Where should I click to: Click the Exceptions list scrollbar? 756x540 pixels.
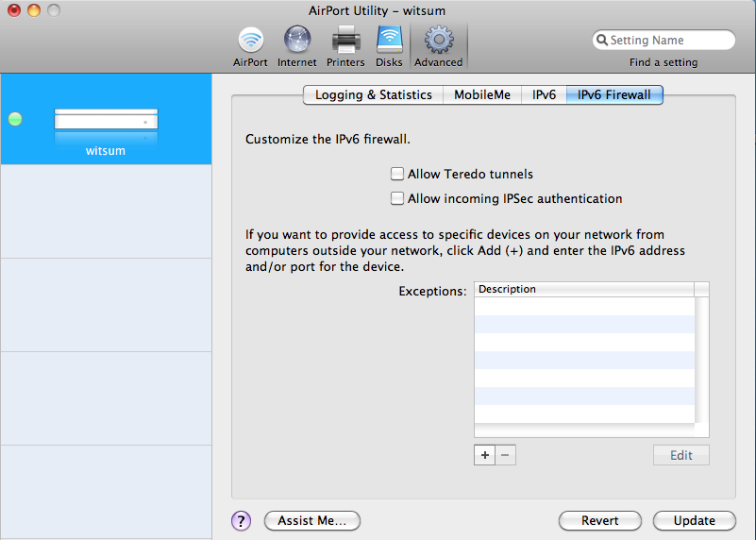pyautogui.click(x=702, y=360)
